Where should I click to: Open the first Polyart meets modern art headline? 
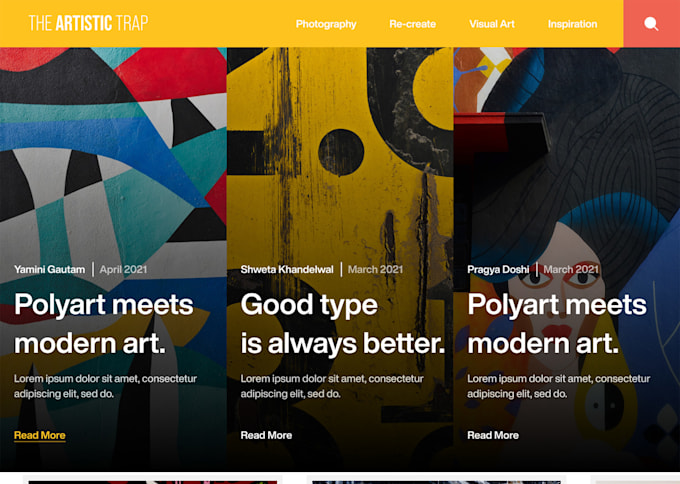tap(104, 324)
